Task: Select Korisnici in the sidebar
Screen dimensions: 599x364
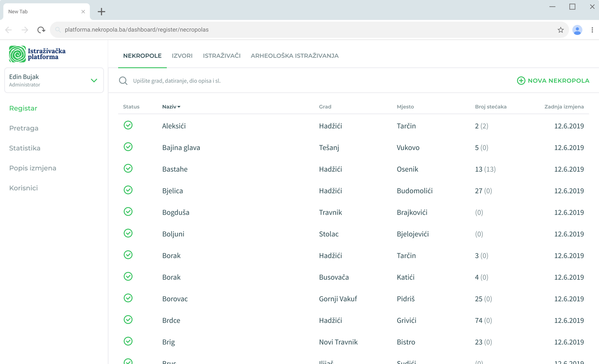Action: coord(24,188)
